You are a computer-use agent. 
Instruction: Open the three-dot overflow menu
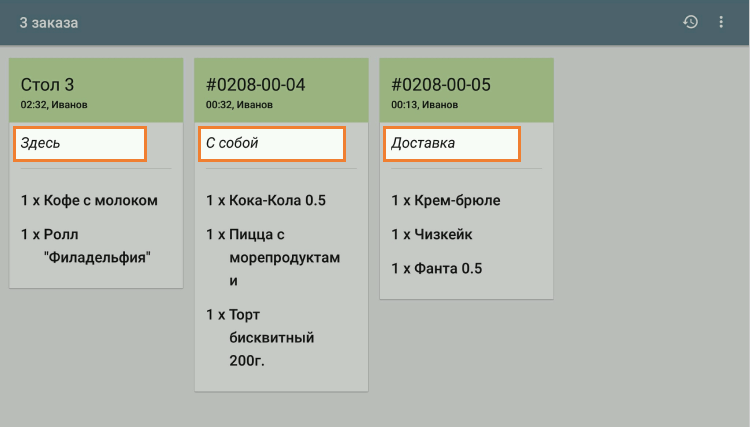pos(721,22)
